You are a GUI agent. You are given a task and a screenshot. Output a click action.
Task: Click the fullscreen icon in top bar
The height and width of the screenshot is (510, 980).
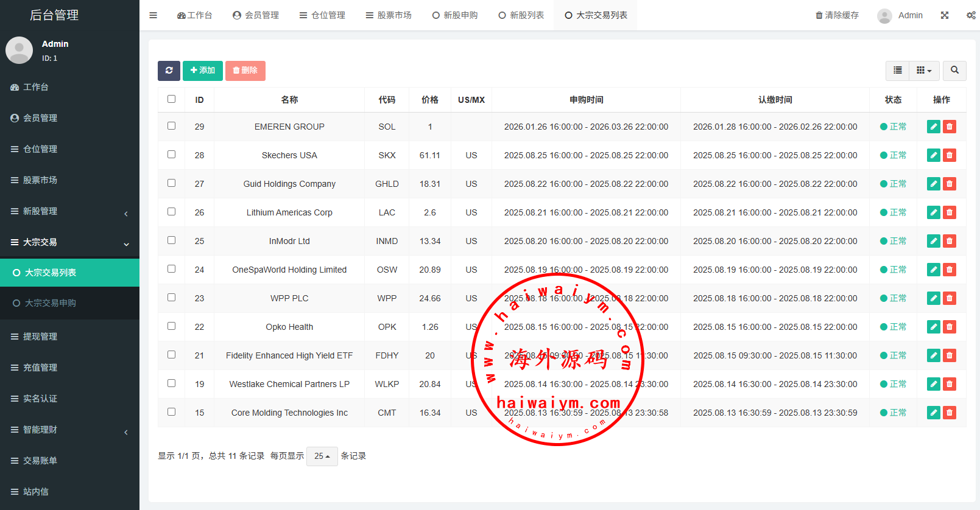[944, 15]
